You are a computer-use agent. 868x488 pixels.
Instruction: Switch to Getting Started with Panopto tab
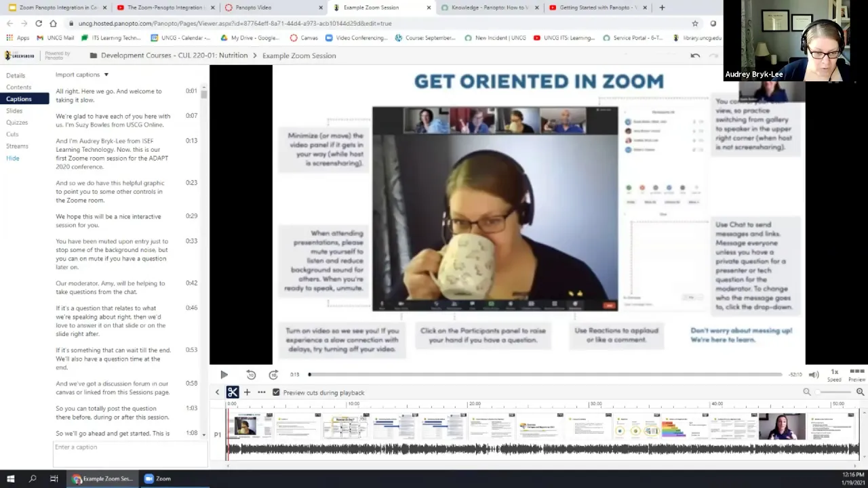(597, 7)
